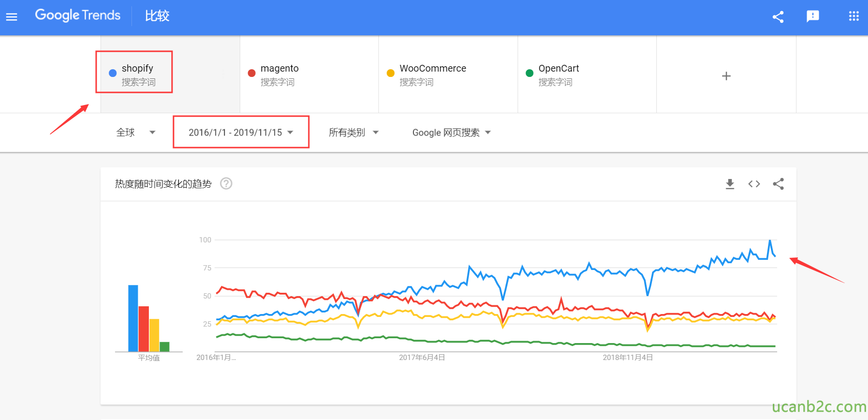This screenshot has height=420, width=868.
Task: Open the 2016/1/1 - 2019/11/15 date range dropdown
Action: coord(241,132)
